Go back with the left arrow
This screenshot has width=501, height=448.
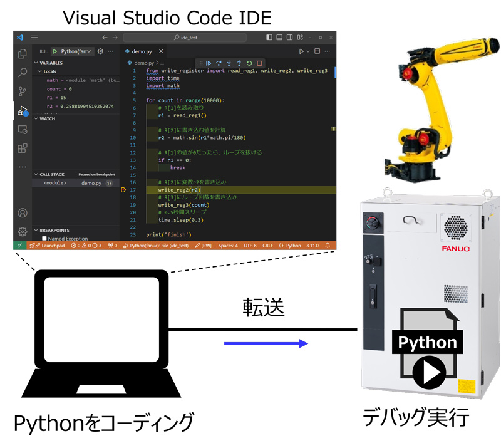click(x=105, y=38)
